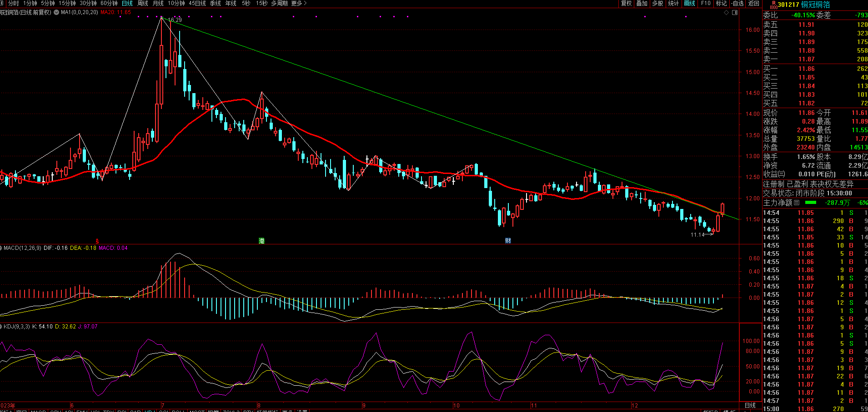
Task: Expand the 更多 more periods menu
Action: pos(299,3)
